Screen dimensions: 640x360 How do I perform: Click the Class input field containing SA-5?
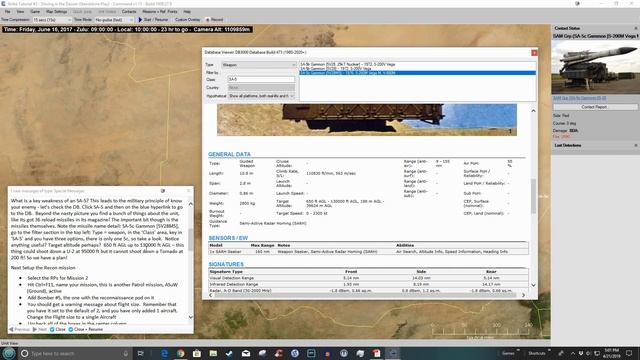[261, 79]
